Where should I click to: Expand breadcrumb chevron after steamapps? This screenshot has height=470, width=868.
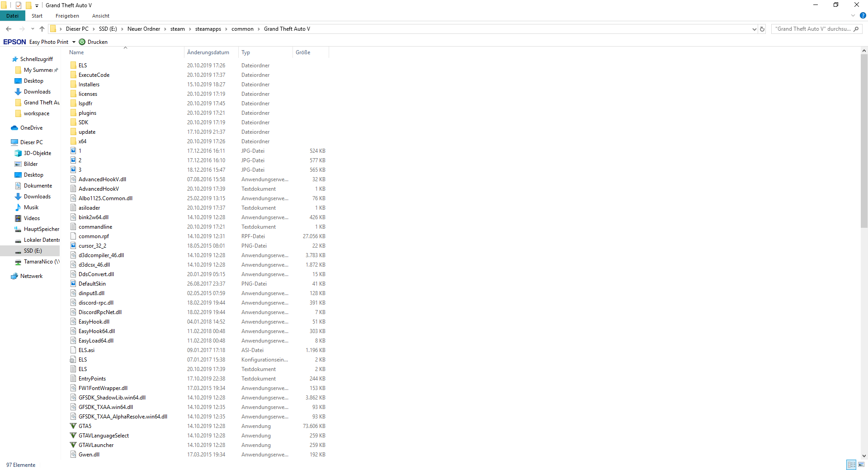[226, 29]
